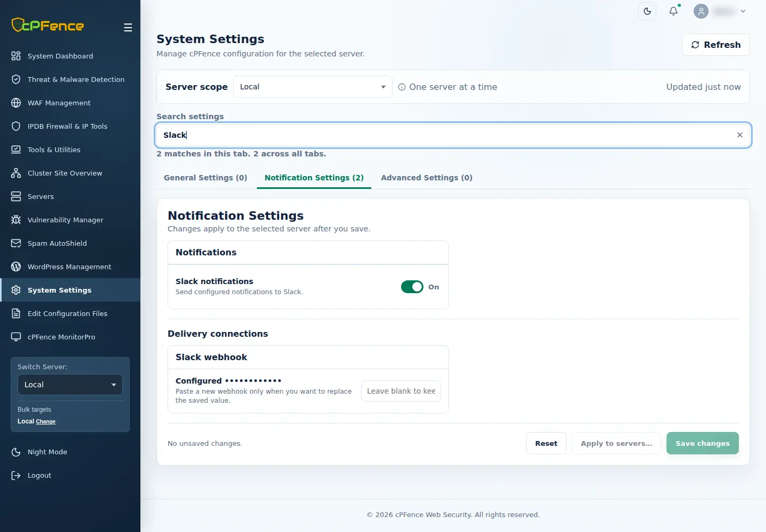Open Vulnerability Manager from sidebar
The height and width of the screenshot is (532, 766).
(70, 220)
